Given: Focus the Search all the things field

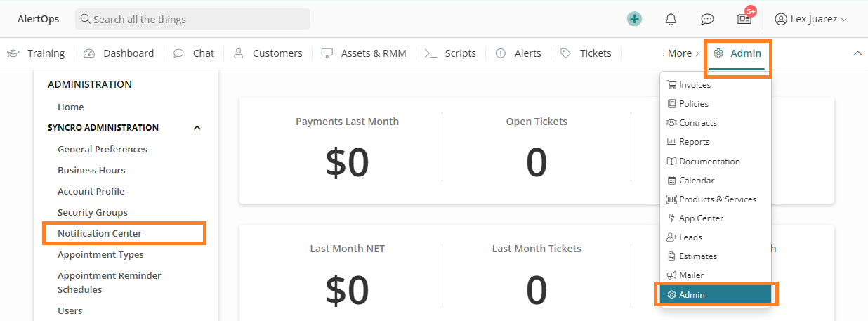Looking at the screenshot, I should (x=193, y=19).
